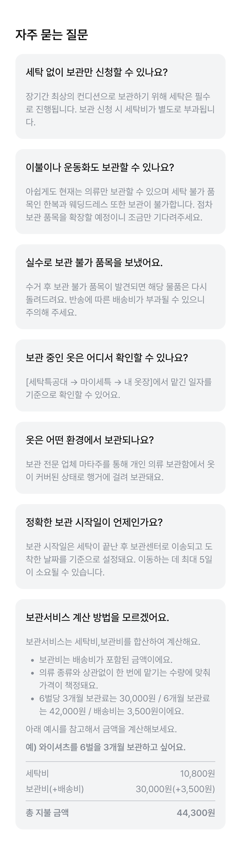241x868 pixels.
Task: Expand '옷은 어떤 환경에서 보관되나요?' question
Action: [x=90, y=440]
